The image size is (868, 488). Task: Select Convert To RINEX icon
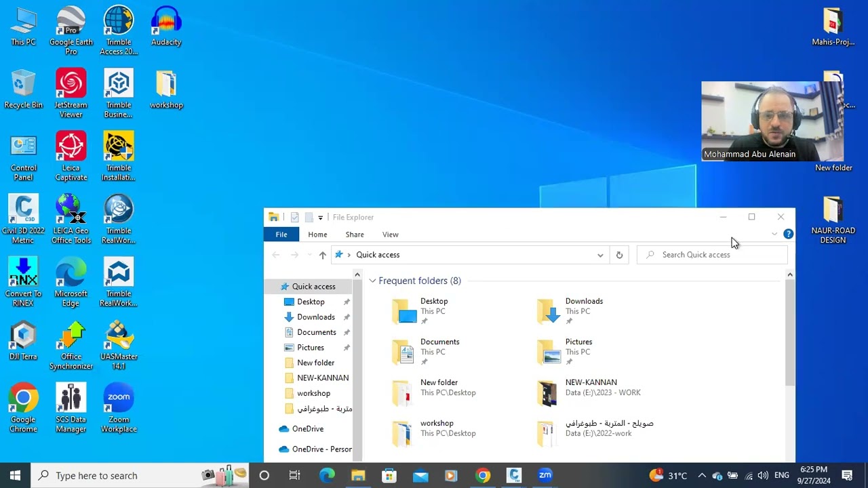point(23,283)
